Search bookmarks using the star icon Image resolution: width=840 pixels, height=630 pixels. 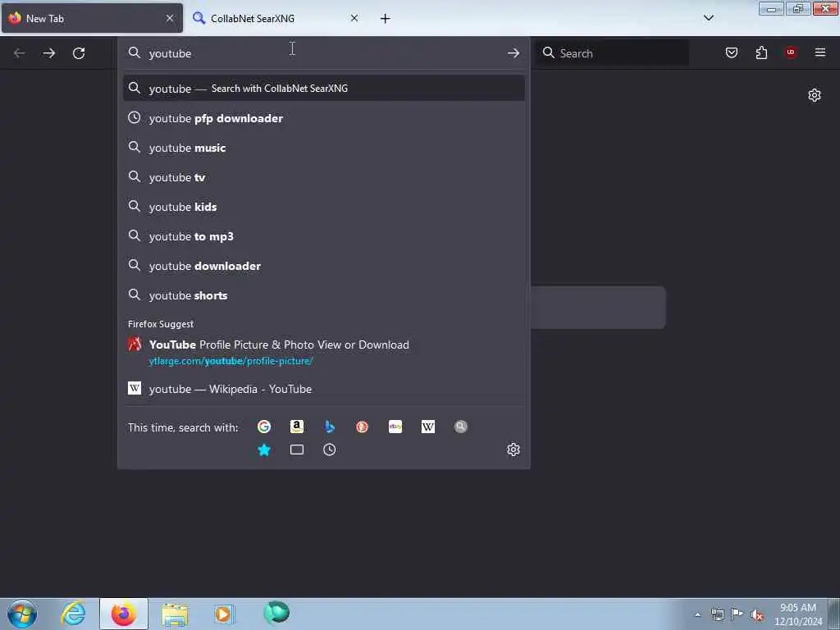(263, 450)
